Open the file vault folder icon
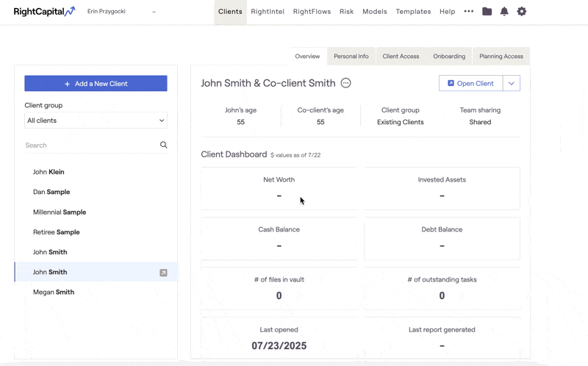This screenshot has width=588, height=366. 487,11
